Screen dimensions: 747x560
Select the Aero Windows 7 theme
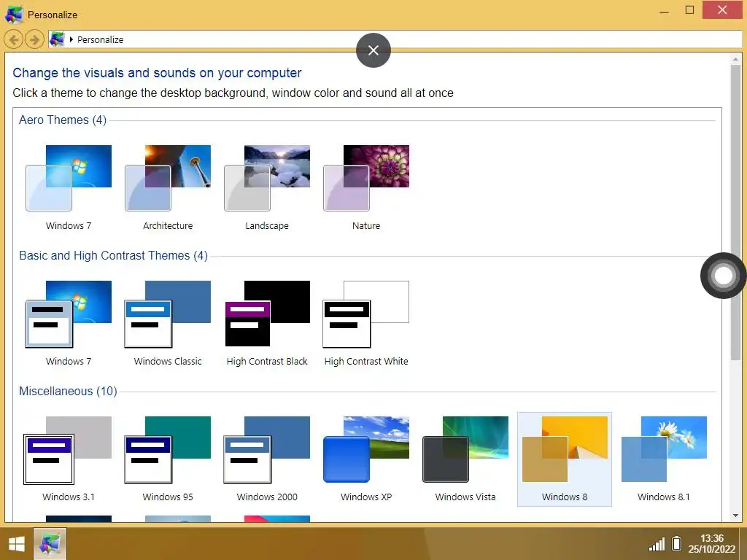click(69, 187)
